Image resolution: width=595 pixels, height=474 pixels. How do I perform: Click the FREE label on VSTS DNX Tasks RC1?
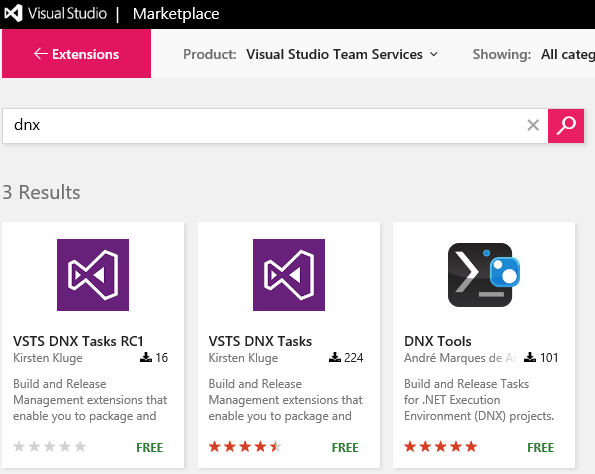tap(150, 447)
